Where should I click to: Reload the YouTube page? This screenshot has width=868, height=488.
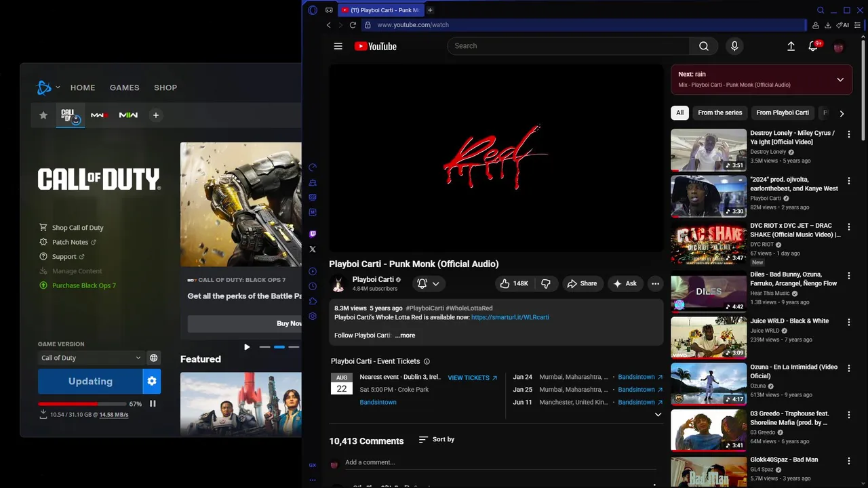pos(353,25)
